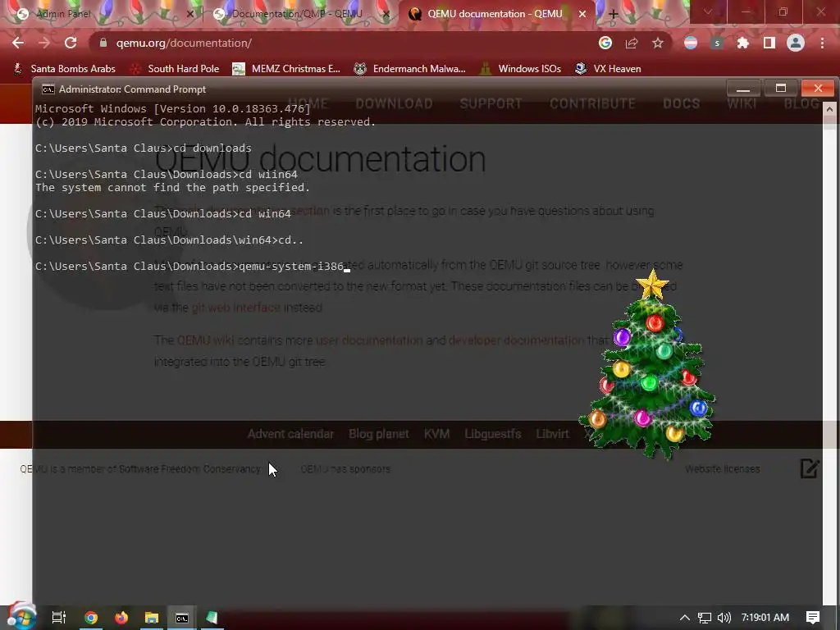Close the QEMU documentation tab

coord(582,15)
